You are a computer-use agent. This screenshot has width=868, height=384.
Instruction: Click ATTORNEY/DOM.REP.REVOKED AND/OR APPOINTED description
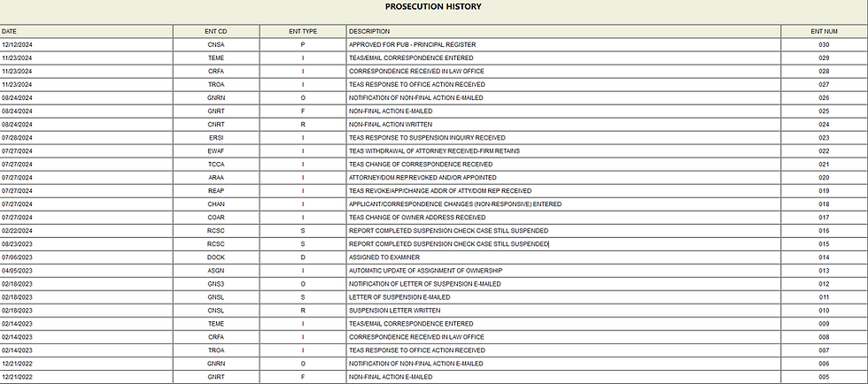(x=422, y=178)
